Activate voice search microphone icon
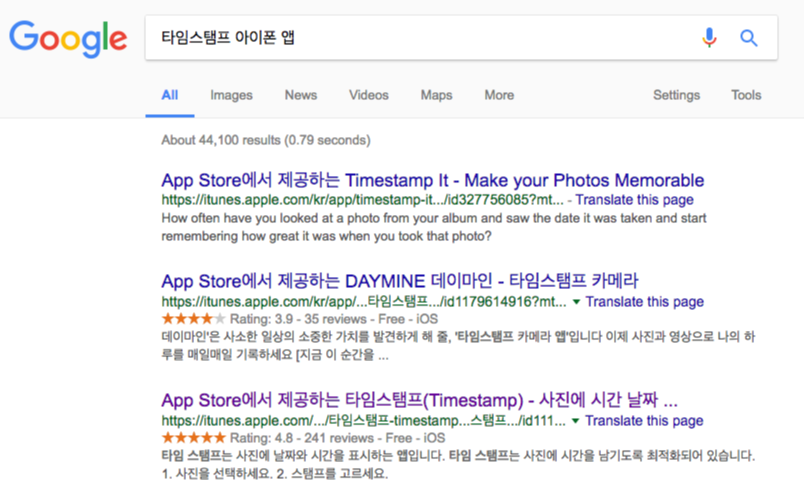The width and height of the screenshot is (804, 487). coord(709,37)
